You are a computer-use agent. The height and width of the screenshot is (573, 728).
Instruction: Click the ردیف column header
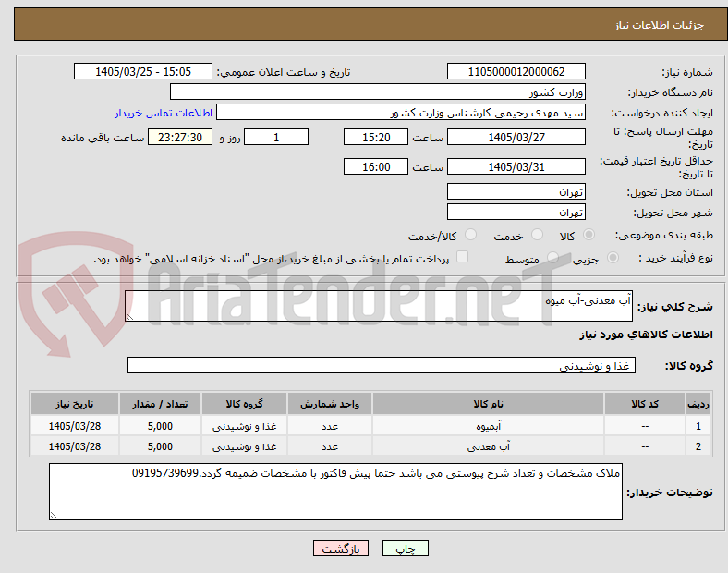pyautogui.click(x=698, y=404)
